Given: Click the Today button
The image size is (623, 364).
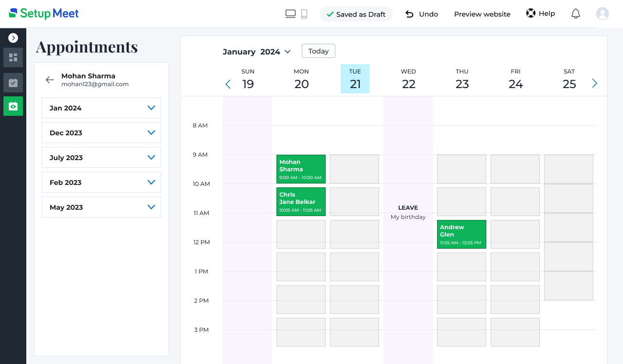Looking at the screenshot, I should tap(318, 51).
